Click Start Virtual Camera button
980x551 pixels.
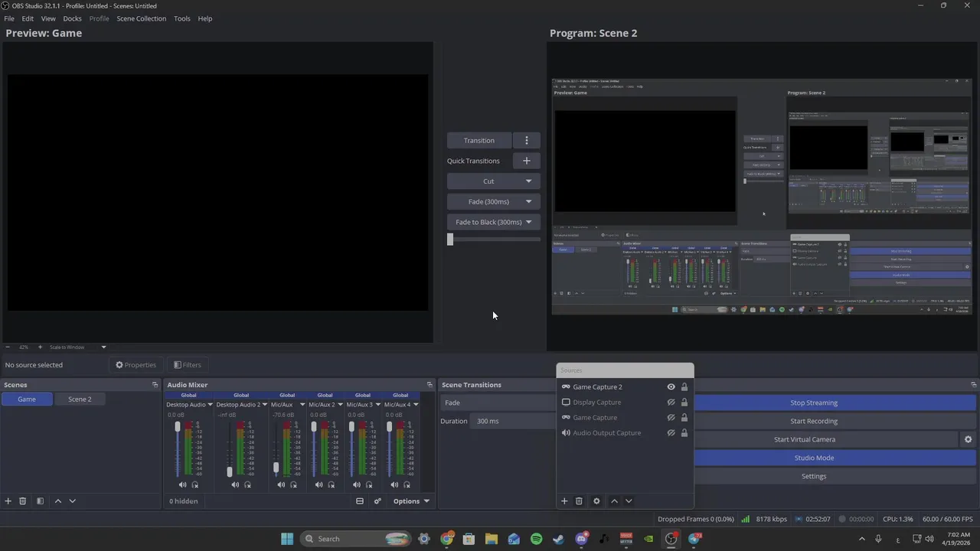point(804,439)
